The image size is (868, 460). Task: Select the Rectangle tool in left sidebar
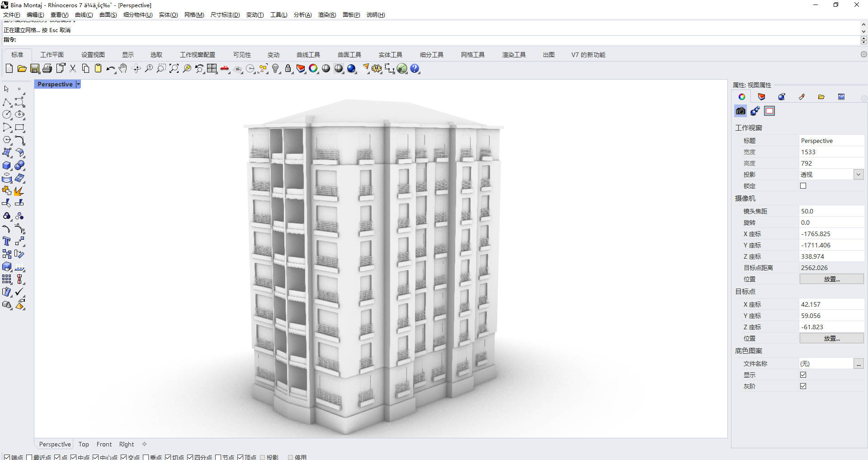tap(19, 127)
